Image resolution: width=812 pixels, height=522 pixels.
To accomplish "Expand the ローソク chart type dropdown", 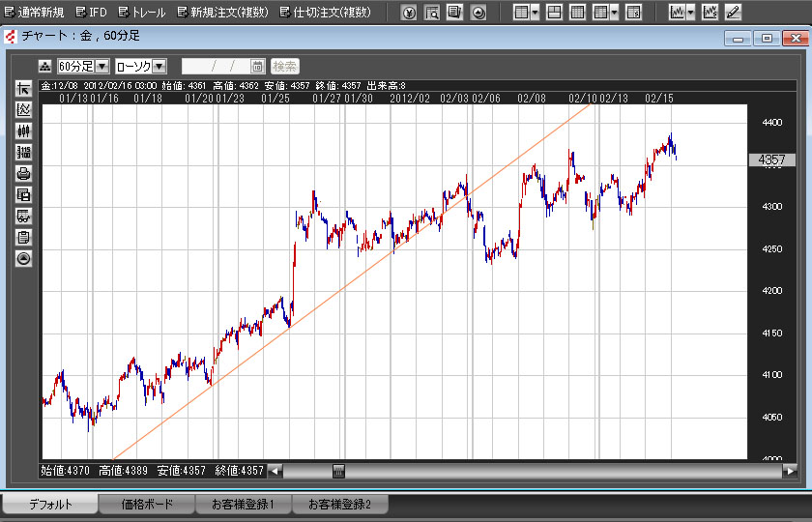I will click(x=159, y=67).
